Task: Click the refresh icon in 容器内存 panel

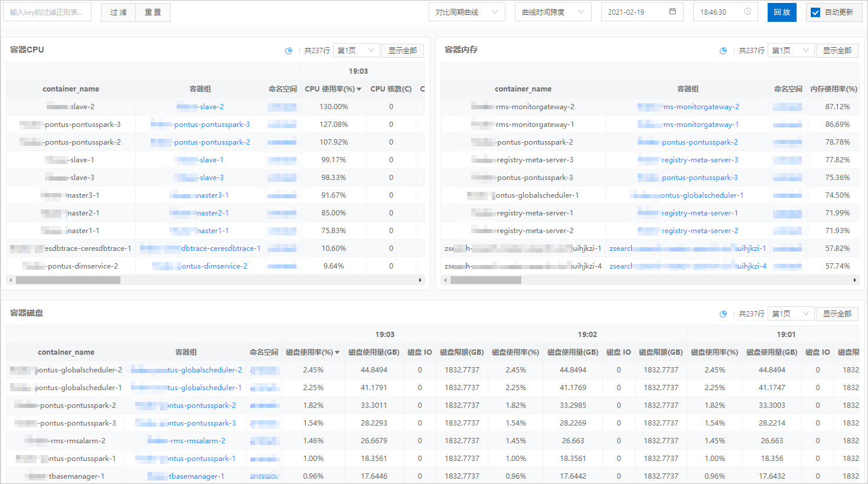Action: tap(723, 51)
